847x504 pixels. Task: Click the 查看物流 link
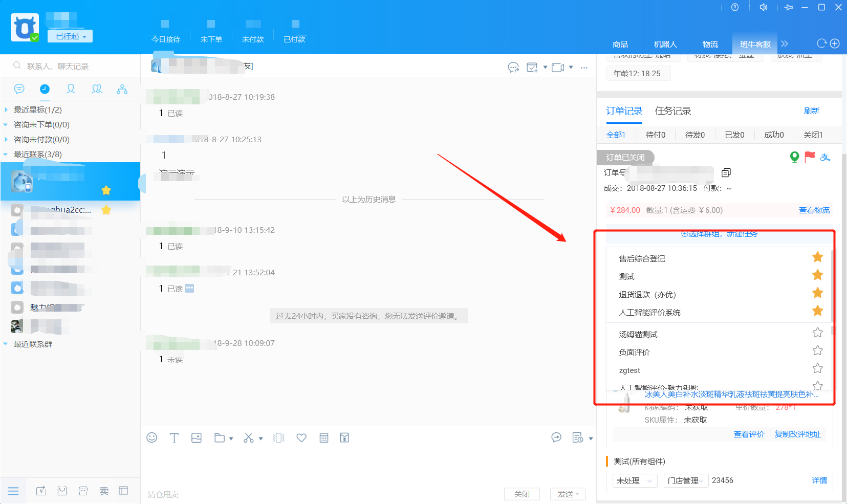point(814,210)
